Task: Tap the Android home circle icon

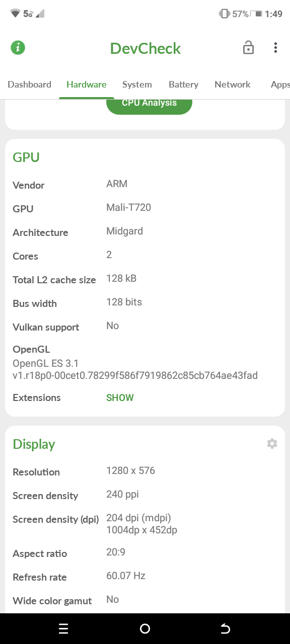Action: click(145, 628)
